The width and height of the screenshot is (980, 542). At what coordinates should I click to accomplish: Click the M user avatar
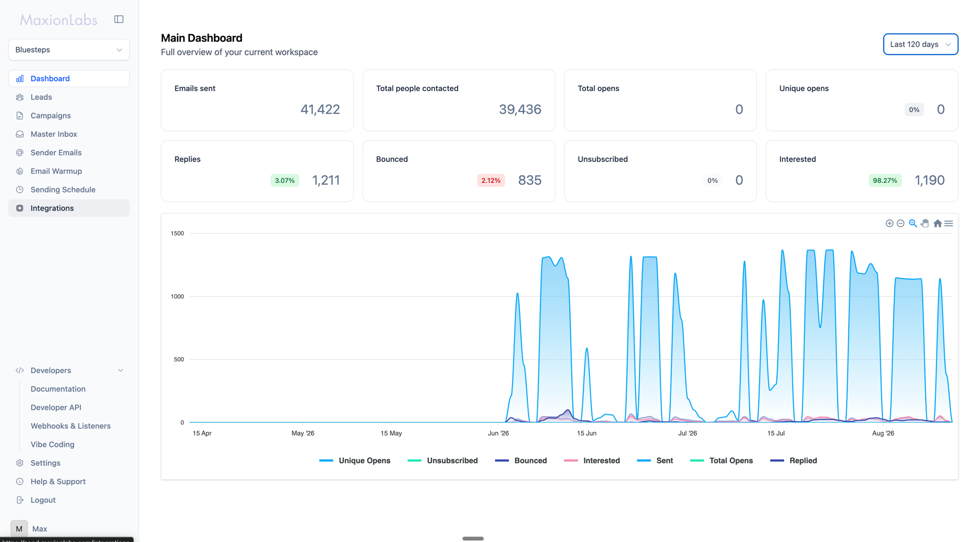click(19, 529)
